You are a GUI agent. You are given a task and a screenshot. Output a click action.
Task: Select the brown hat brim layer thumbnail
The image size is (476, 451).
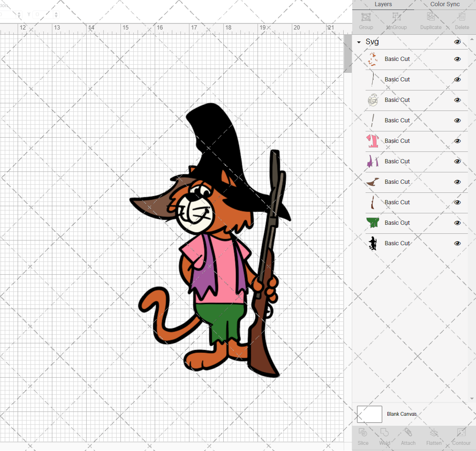(x=373, y=182)
